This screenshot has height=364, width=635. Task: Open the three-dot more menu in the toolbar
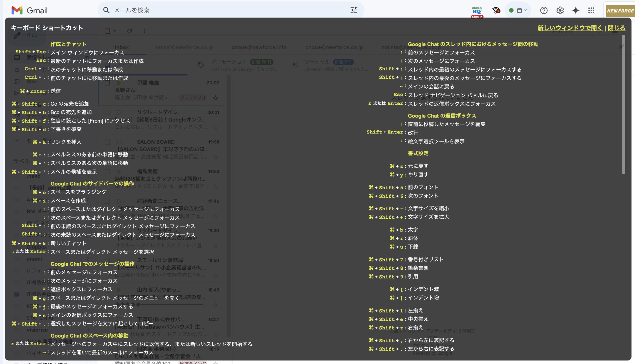[144, 31]
